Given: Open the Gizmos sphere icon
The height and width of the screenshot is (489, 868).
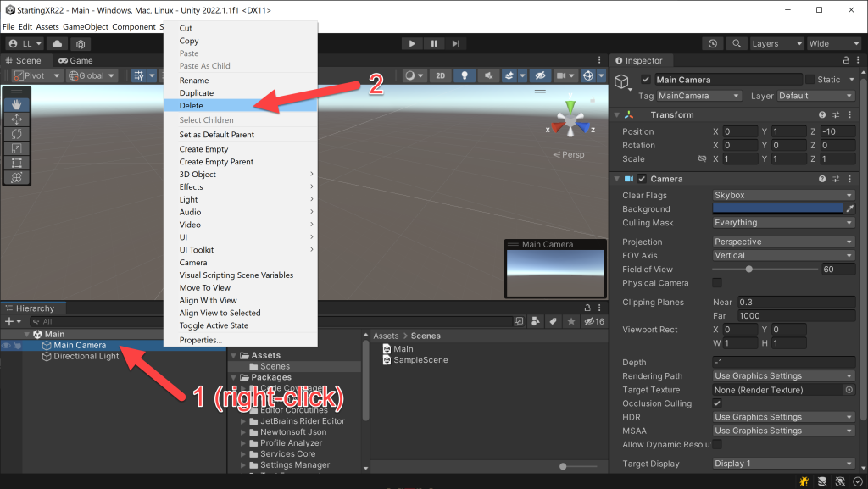Looking at the screenshot, I should [588, 75].
